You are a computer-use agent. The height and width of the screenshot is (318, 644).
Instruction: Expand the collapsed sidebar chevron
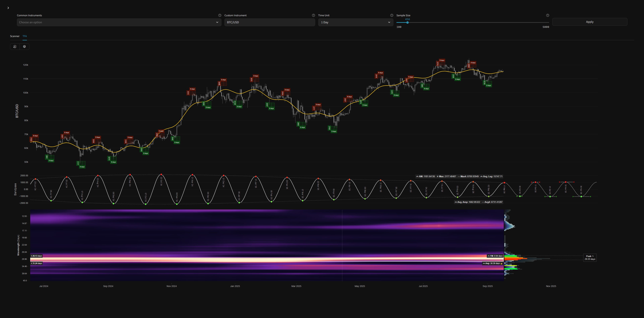point(8,8)
